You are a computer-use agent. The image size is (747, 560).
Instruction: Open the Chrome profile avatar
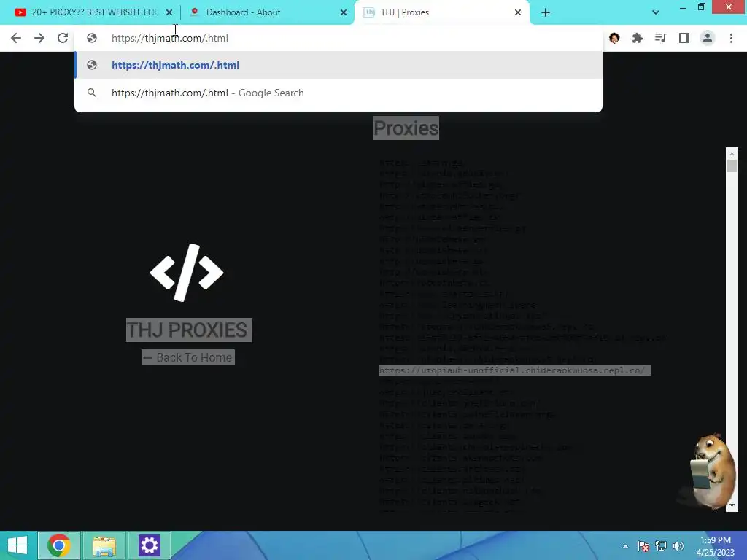pyautogui.click(x=708, y=38)
